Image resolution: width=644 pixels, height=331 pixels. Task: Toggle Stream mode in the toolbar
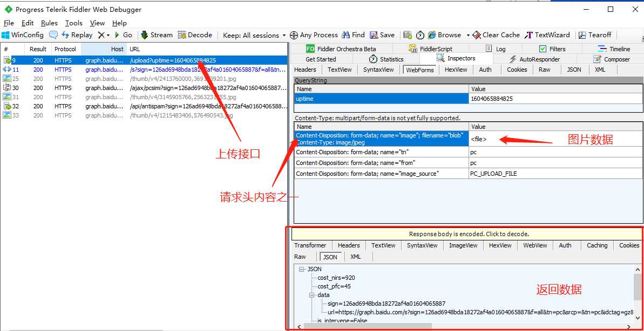coord(157,35)
